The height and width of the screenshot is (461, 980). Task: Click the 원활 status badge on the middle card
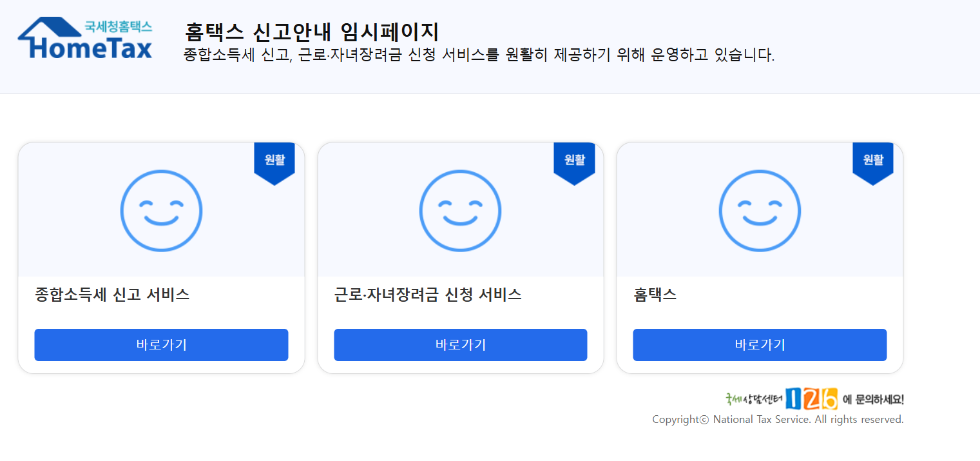click(x=574, y=160)
